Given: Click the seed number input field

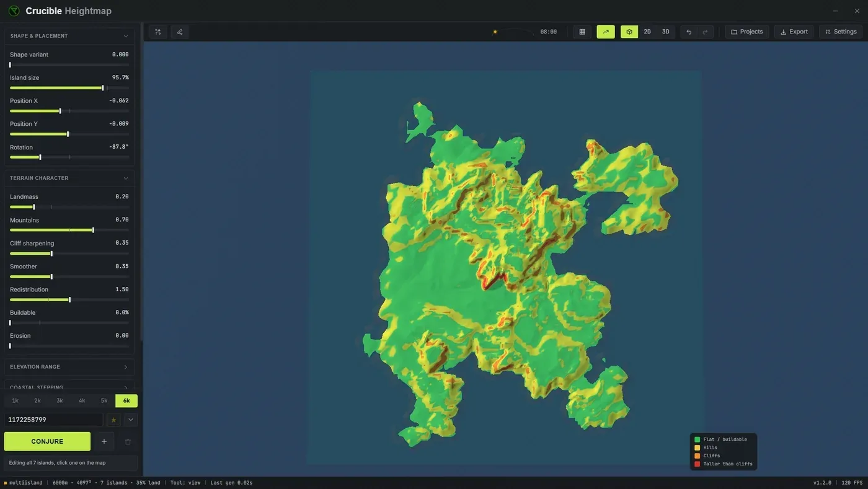Looking at the screenshot, I should click(53, 420).
